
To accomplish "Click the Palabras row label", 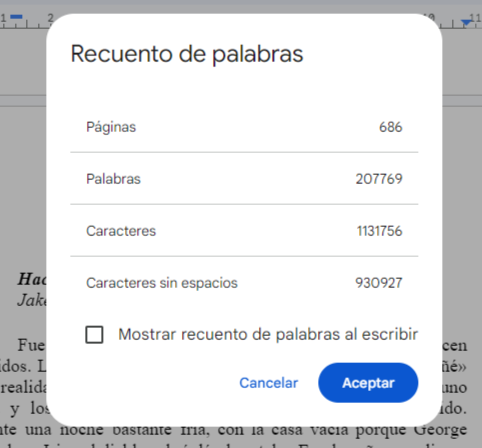I will 113,179.
